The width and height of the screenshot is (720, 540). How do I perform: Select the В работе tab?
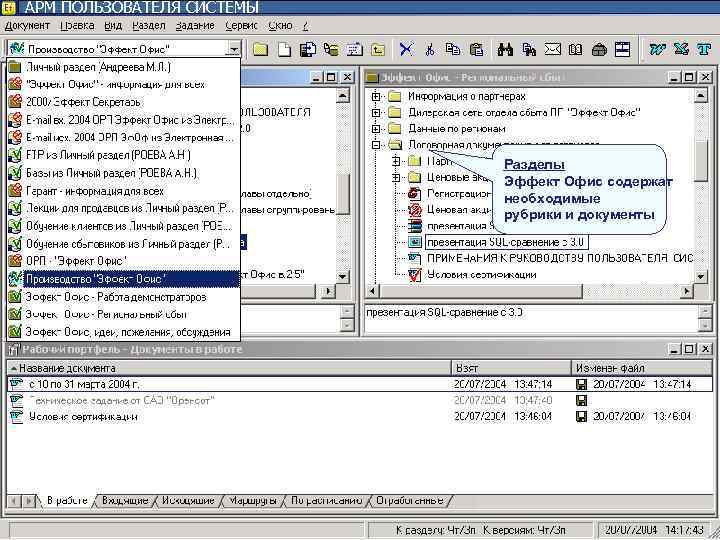point(67,501)
